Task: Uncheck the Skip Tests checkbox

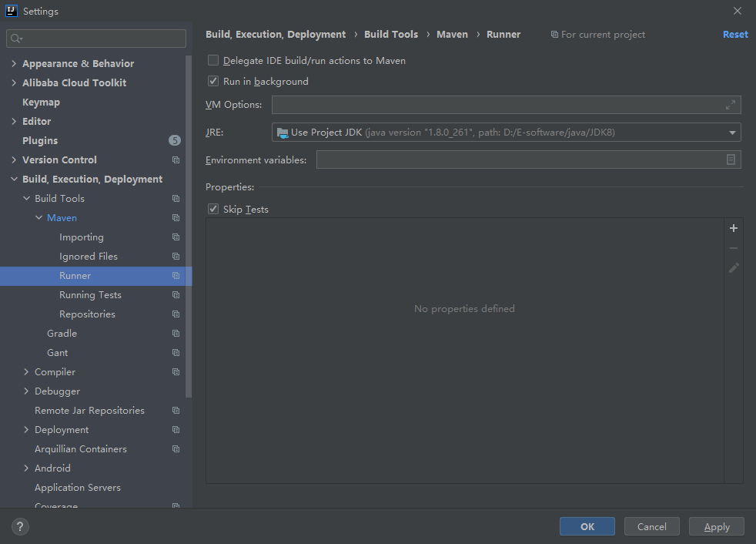Action: (213, 209)
